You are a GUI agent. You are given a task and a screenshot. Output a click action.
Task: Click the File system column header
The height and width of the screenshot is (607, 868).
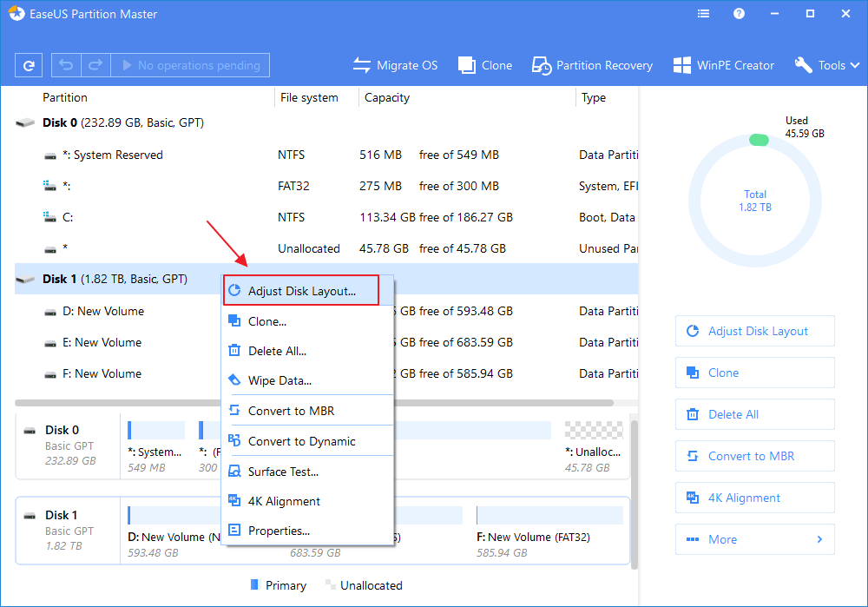(x=309, y=97)
